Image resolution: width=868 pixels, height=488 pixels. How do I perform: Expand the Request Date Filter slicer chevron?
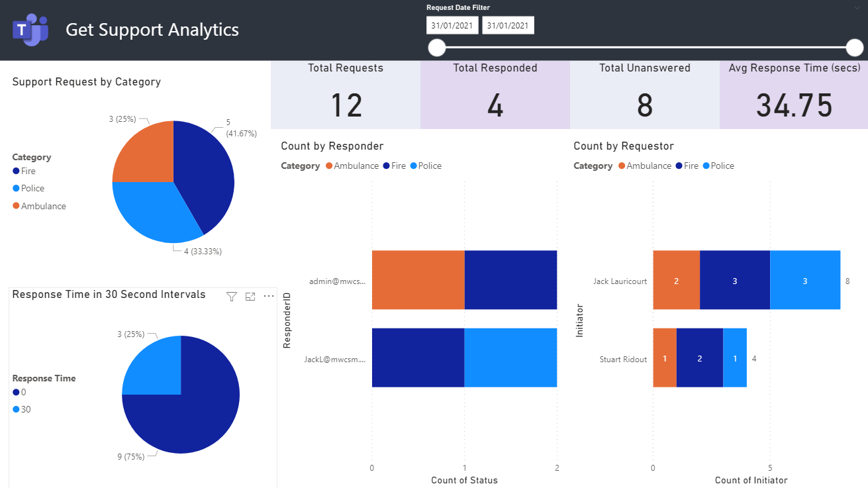(x=858, y=7)
